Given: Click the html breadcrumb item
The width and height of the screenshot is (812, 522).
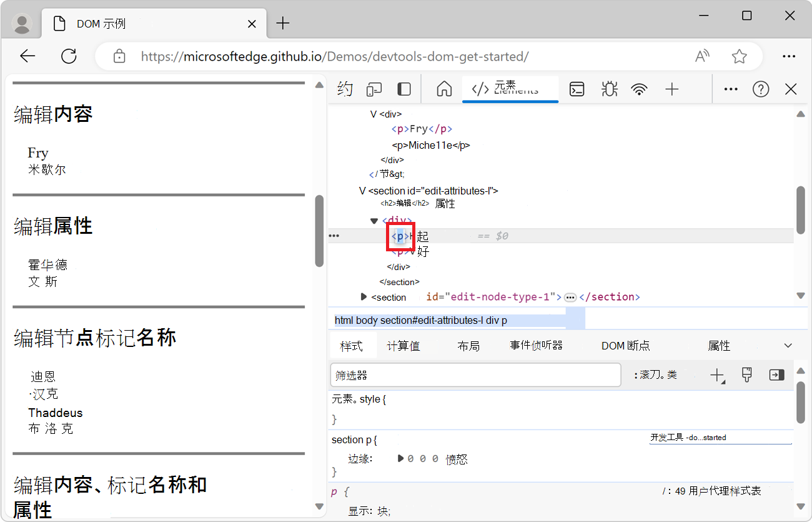Looking at the screenshot, I should click(x=344, y=320).
